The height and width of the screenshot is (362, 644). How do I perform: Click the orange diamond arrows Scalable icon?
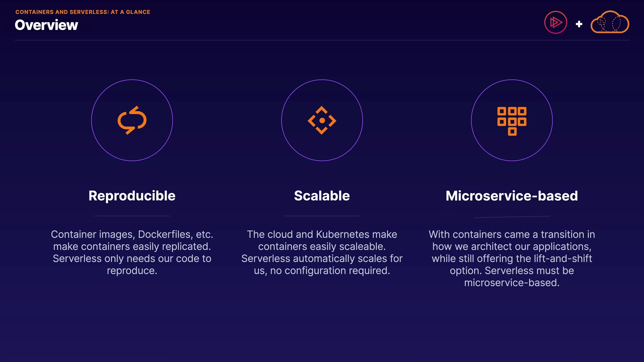click(322, 120)
